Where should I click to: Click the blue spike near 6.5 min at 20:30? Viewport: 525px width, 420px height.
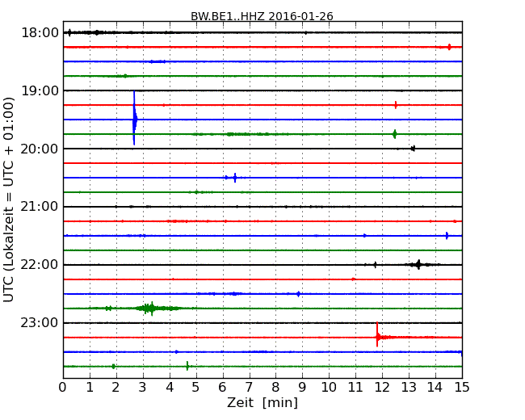click(x=235, y=178)
